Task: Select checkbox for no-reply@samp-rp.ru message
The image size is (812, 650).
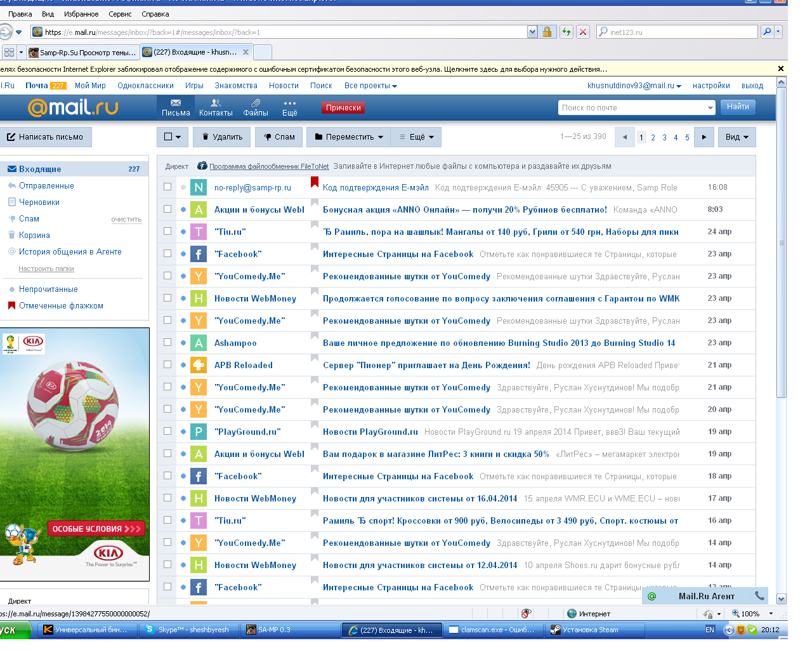Action: [x=167, y=187]
